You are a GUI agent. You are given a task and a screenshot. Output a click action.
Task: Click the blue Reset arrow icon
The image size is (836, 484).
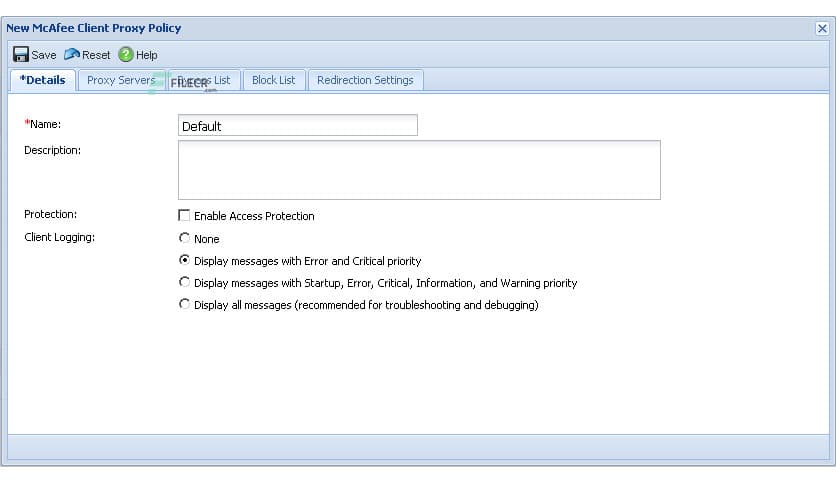72,55
